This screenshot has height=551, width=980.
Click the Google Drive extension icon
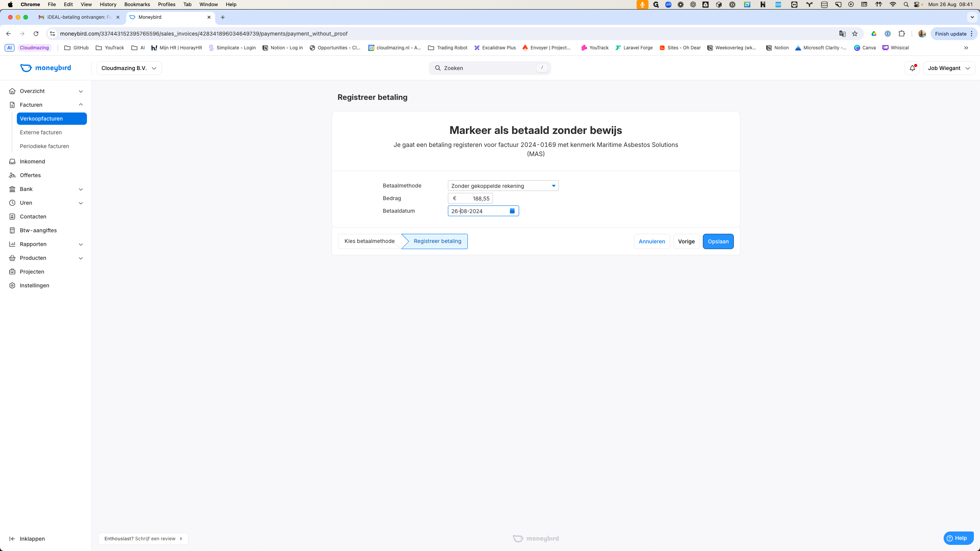(x=874, y=34)
